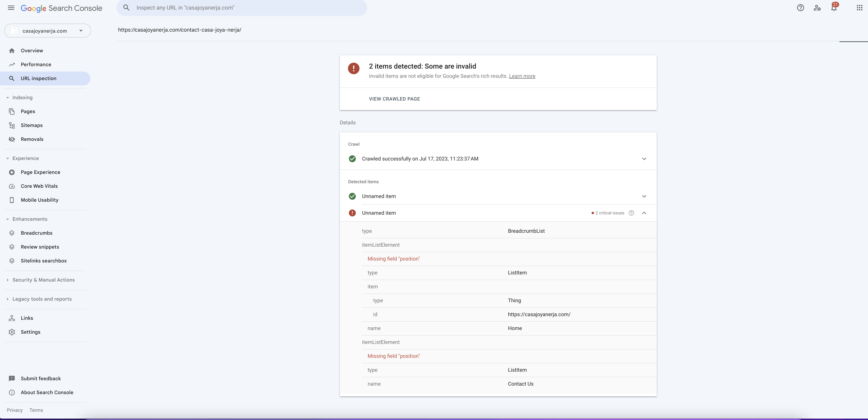Click the search magnifier icon in URL bar
This screenshot has height=420, width=868.
(126, 8)
